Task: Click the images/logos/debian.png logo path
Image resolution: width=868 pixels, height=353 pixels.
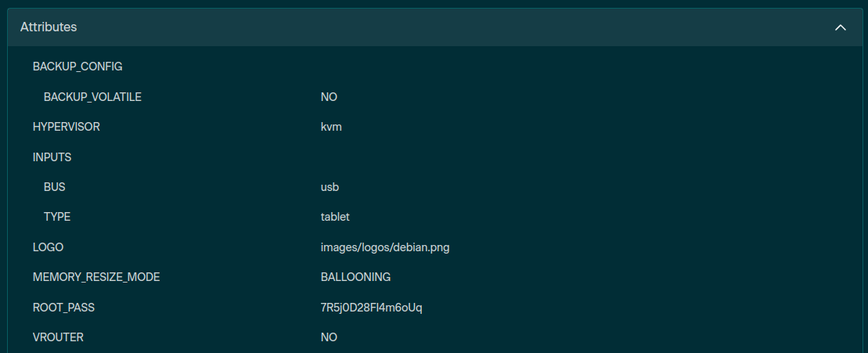Action: (x=385, y=247)
